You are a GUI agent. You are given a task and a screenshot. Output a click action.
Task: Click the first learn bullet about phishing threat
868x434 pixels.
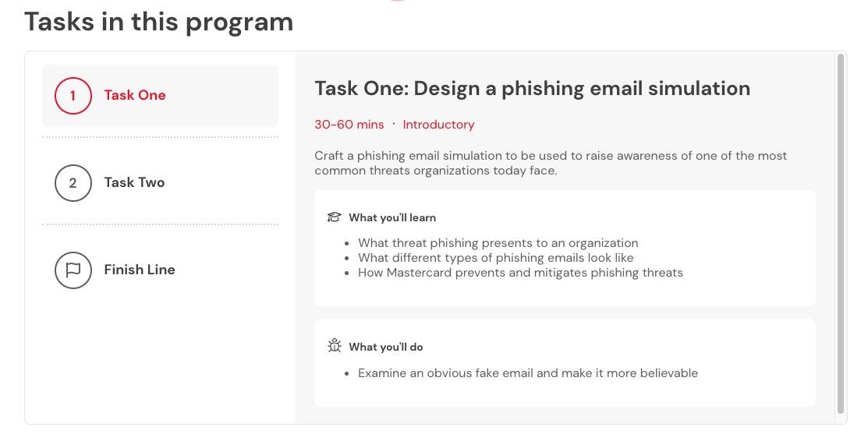[x=498, y=242]
